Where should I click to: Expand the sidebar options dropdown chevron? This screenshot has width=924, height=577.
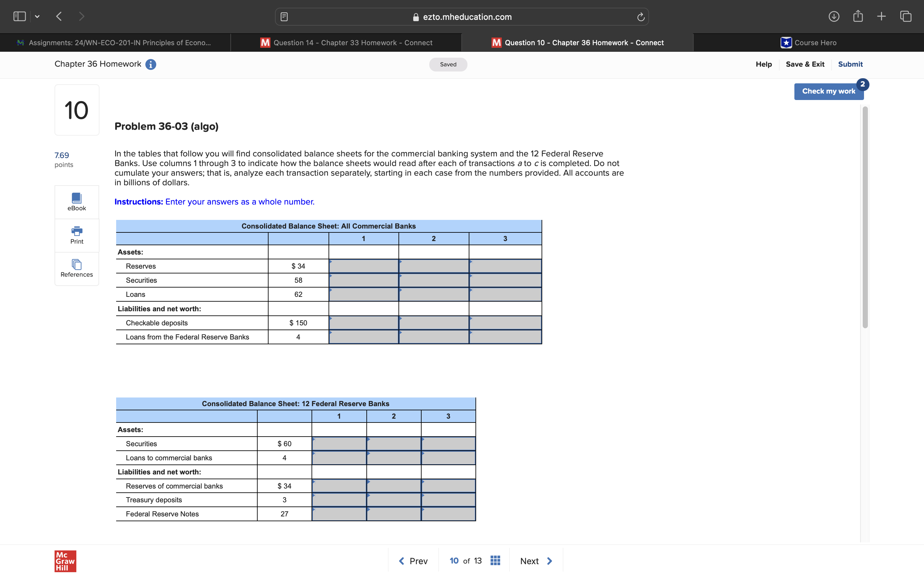coord(37,16)
